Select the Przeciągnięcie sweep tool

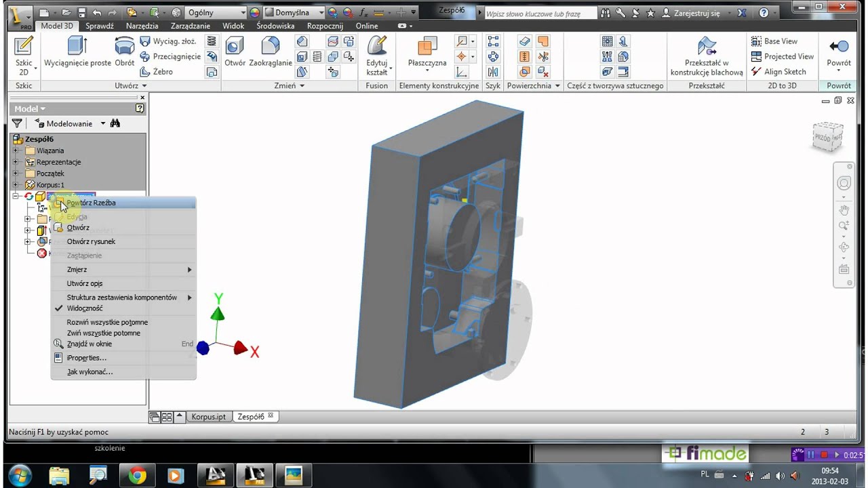coord(170,57)
